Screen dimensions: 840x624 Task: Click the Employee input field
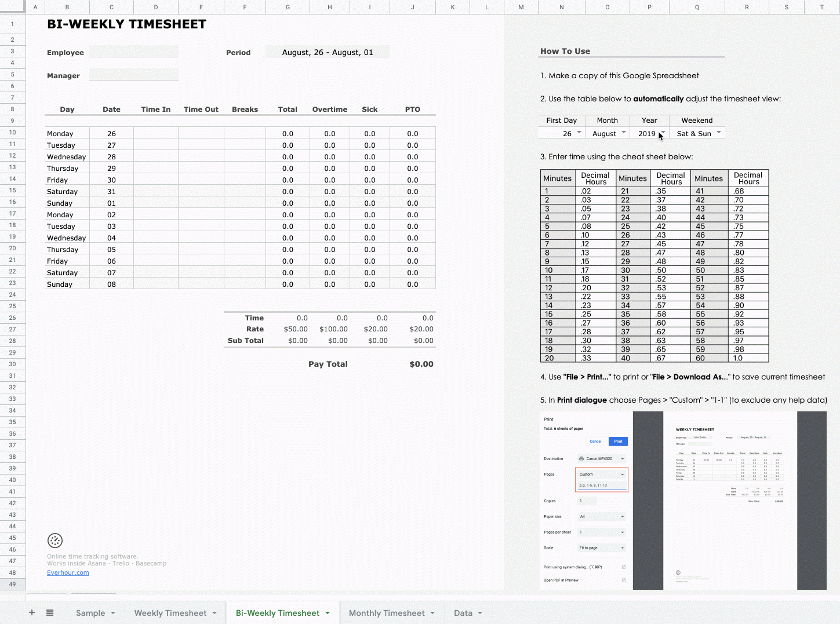click(x=134, y=52)
